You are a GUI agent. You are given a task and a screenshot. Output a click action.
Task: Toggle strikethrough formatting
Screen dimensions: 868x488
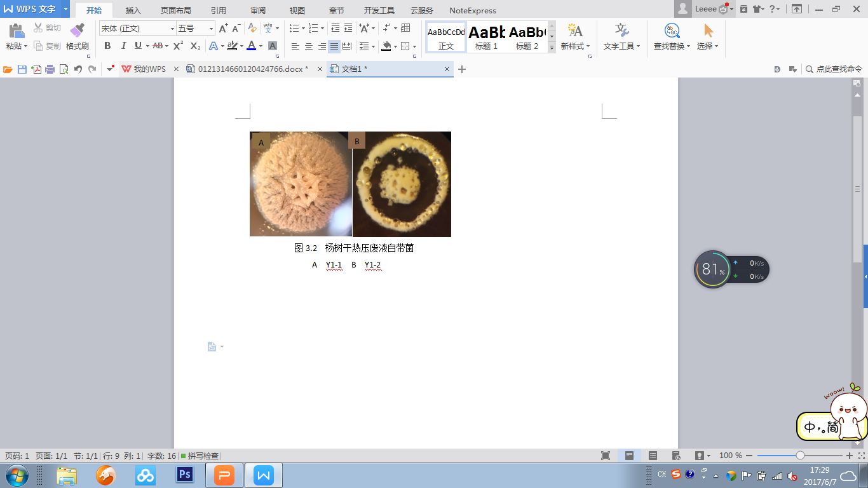coord(158,46)
